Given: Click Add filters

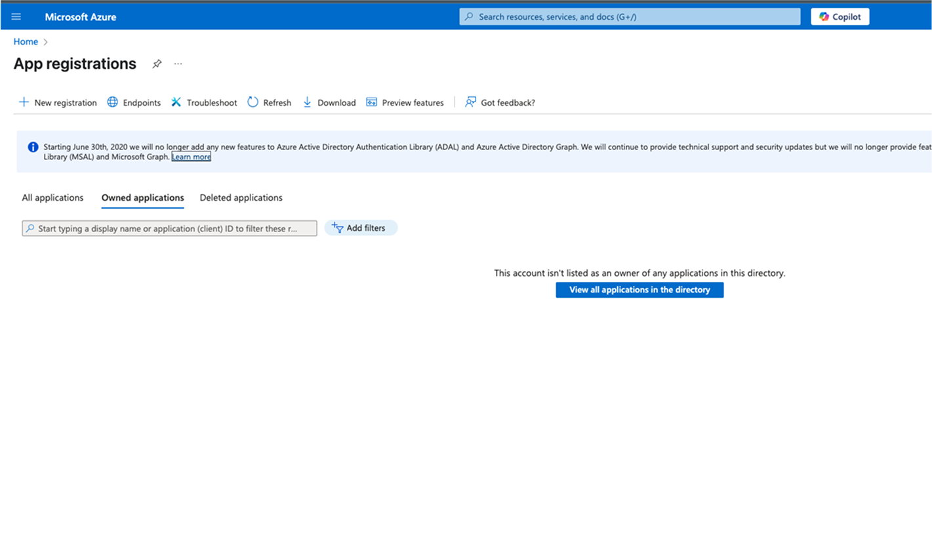Looking at the screenshot, I should tap(361, 228).
